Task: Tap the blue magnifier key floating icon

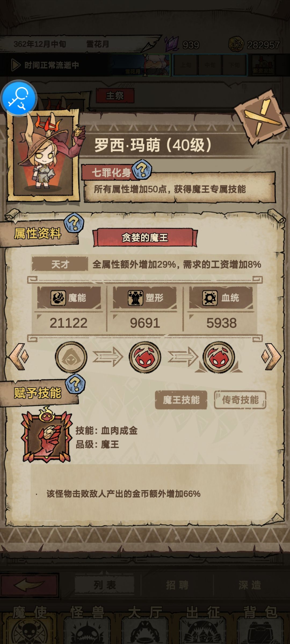Action: [x=19, y=98]
